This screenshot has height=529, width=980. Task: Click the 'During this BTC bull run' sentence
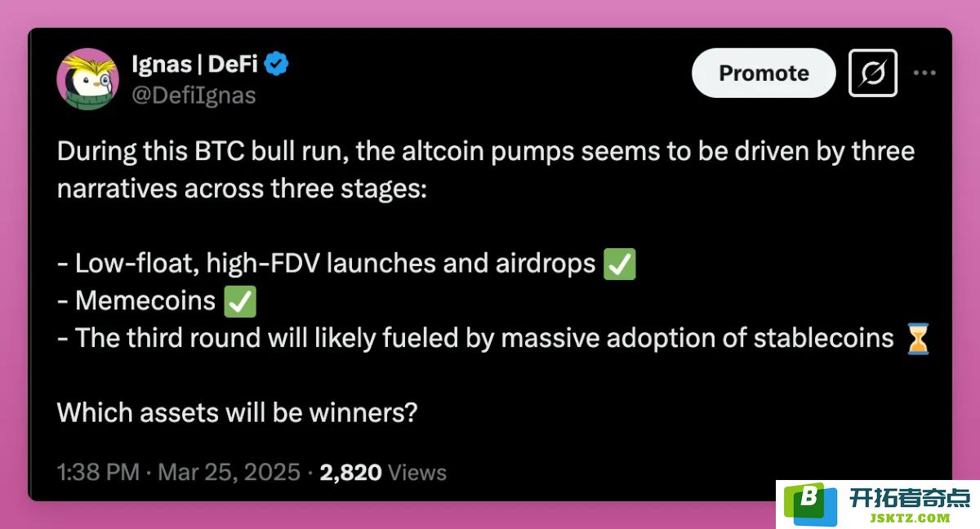click(x=486, y=170)
